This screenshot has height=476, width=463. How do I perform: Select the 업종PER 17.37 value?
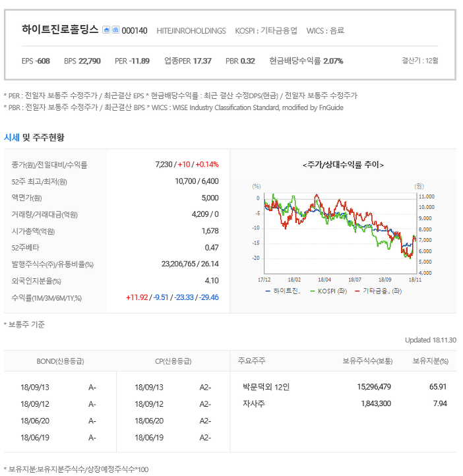[x=187, y=61]
